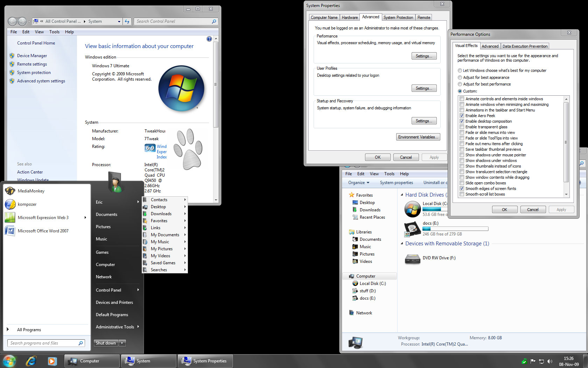Screen dimensions: 588x368
Task: Expand Control Panel submenu in Start menu
Action: point(138,290)
